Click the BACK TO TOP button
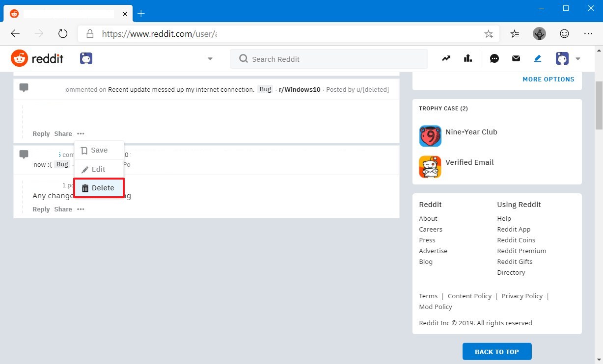The height and width of the screenshot is (364, 603). point(497,351)
